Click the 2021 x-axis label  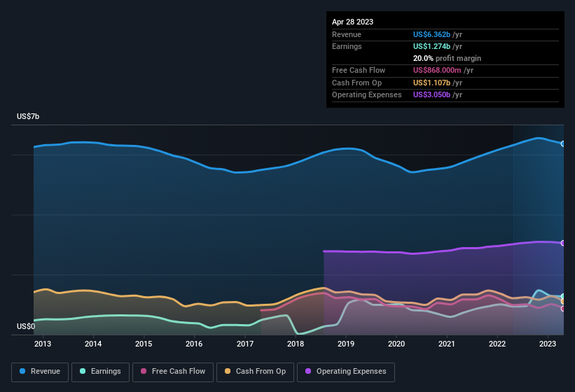point(447,344)
